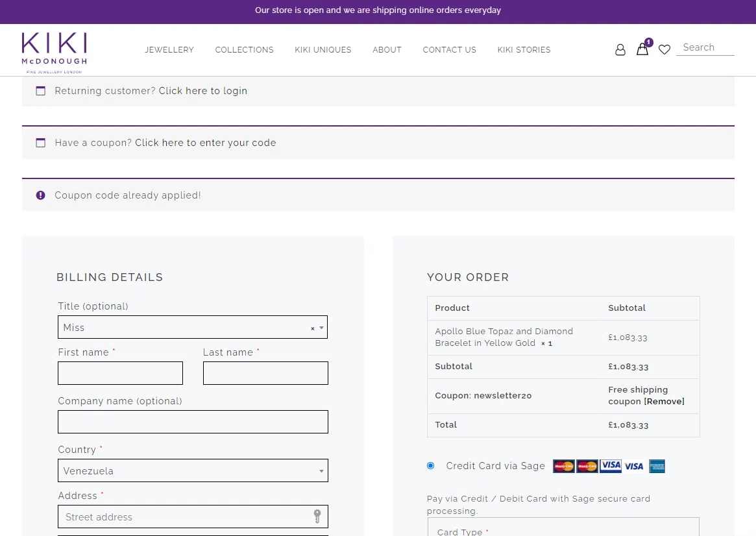Image resolution: width=756 pixels, height=536 pixels.
Task: Click the Visa card logo
Action: (x=634, y=466)
